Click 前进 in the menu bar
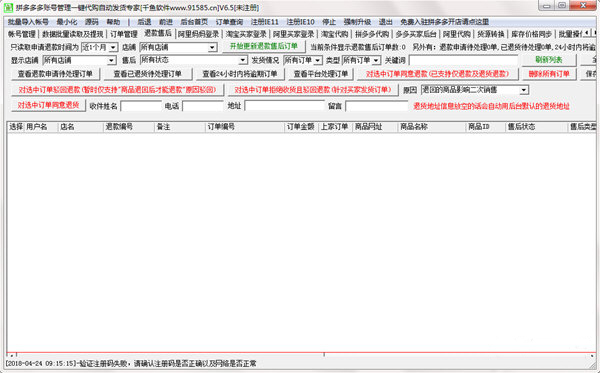This screenshot has height=373, width=600. [x=166, y=22]
